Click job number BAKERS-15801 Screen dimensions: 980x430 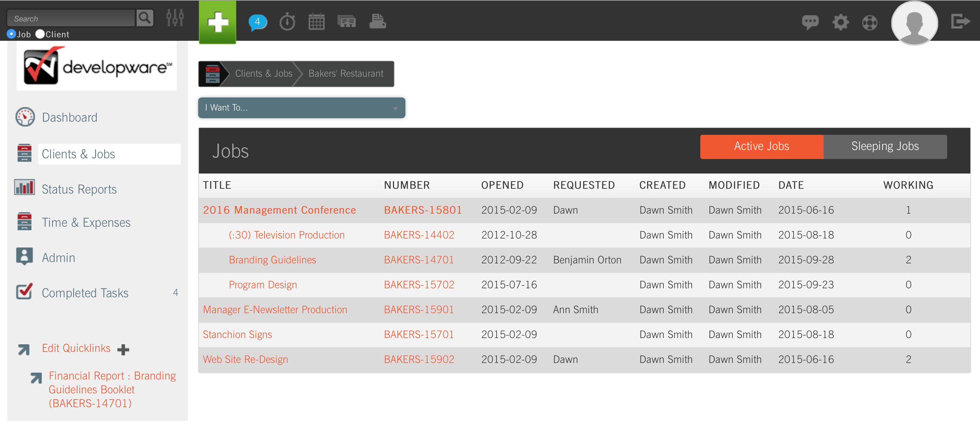tap(423, 210)
